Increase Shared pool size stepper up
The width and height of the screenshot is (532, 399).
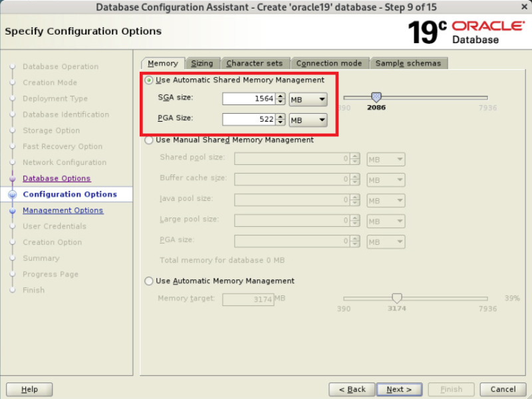[x=355, y=156]
